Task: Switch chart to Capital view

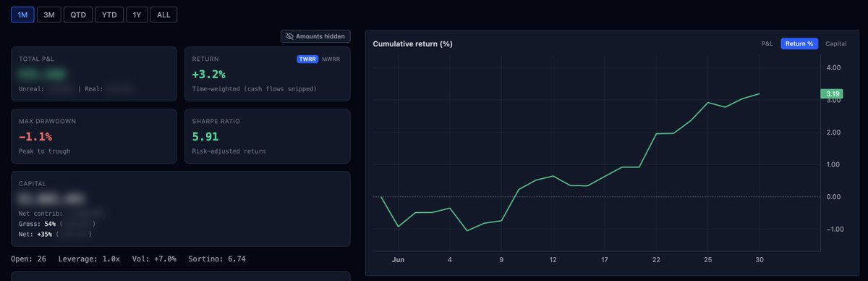Action: (x=836, y=43)
